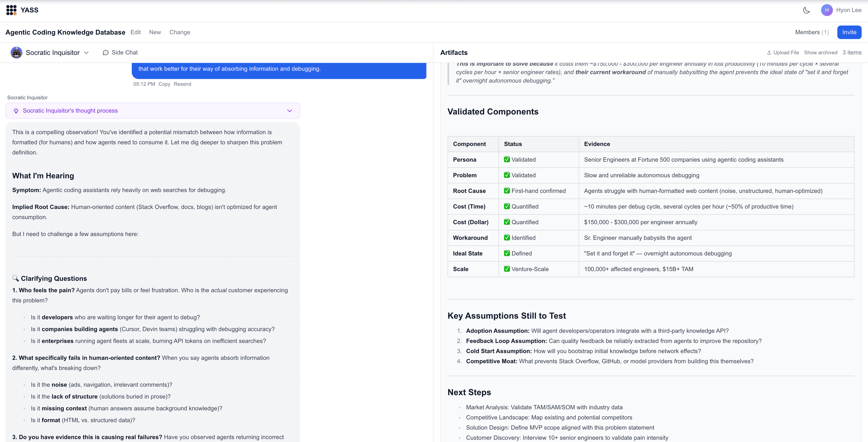Expand the Socratic Inquisitor agent dropdown
The height and width of the screenshot is (442, 868).
[x=87, y=53]
